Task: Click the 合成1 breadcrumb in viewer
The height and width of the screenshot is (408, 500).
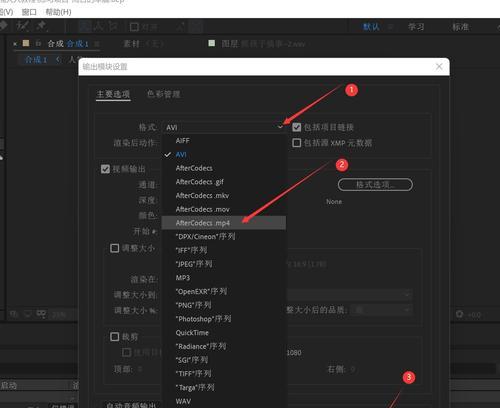Action: (x=36, y=60)
